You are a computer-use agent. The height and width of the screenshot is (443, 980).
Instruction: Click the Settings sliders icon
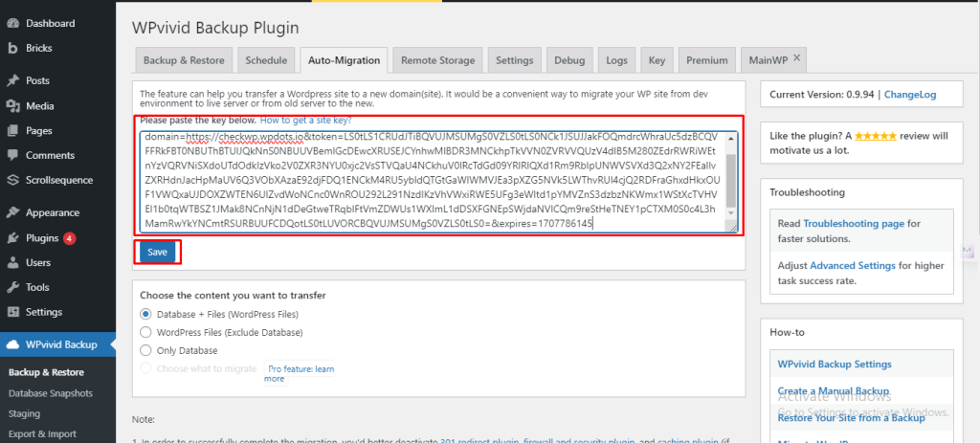tap(12, 312)
